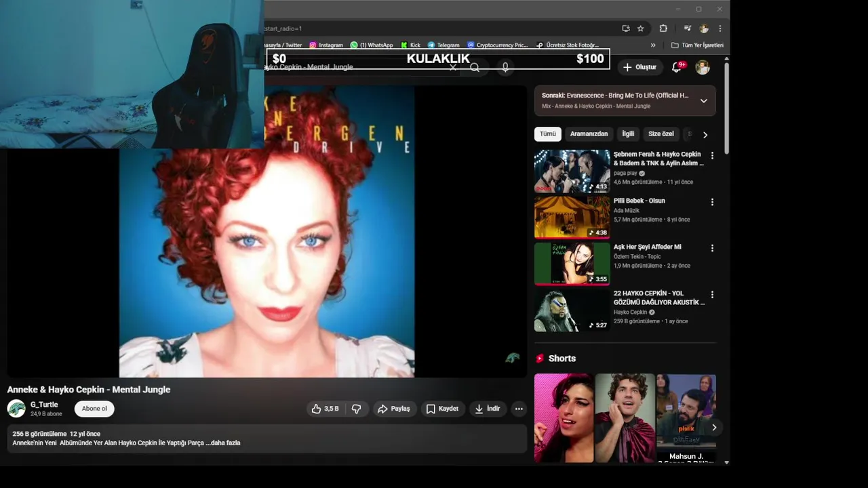Viewport: 868px width, 488px height.
Task: Open options for Şebnem Ferah & Hayko Cepkin video
Action: pyautogui.click(x=712, y=156)
